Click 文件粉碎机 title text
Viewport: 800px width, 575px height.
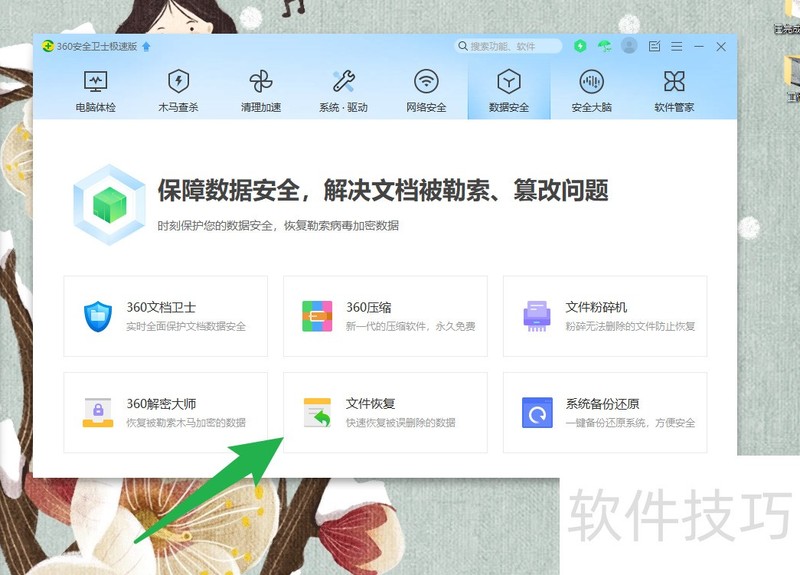coord(596,307)
